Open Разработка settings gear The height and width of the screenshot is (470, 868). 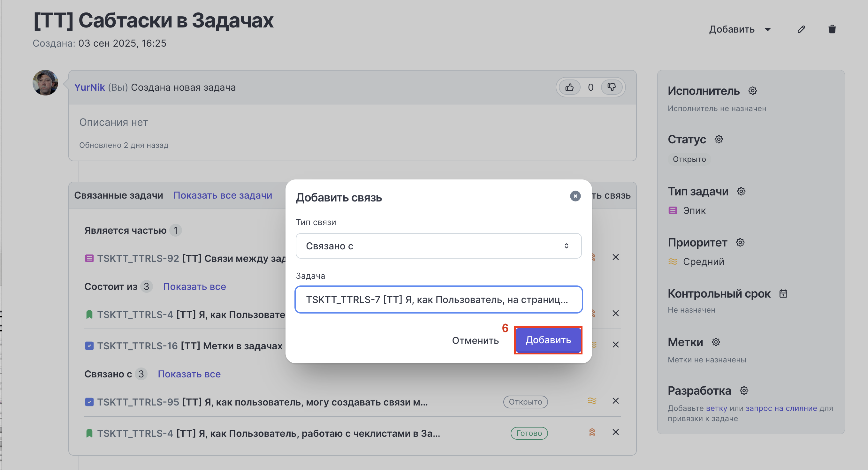(744, 390)
